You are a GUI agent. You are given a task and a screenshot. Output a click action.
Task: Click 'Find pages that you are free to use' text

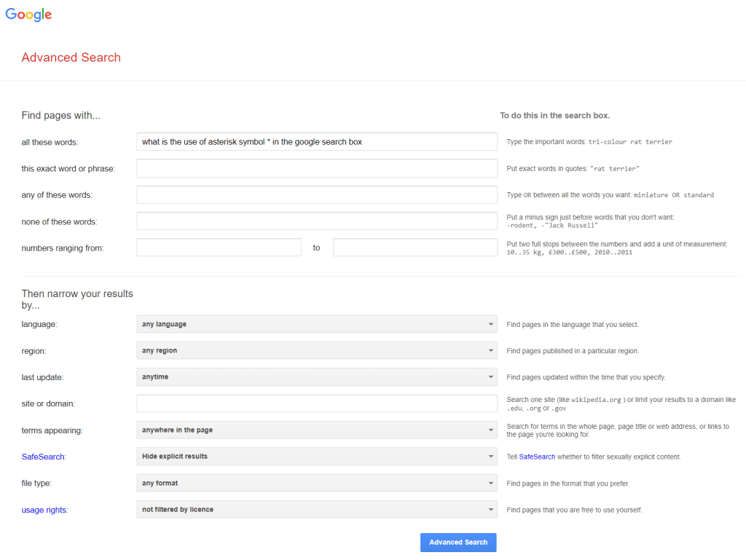(574, 510)
